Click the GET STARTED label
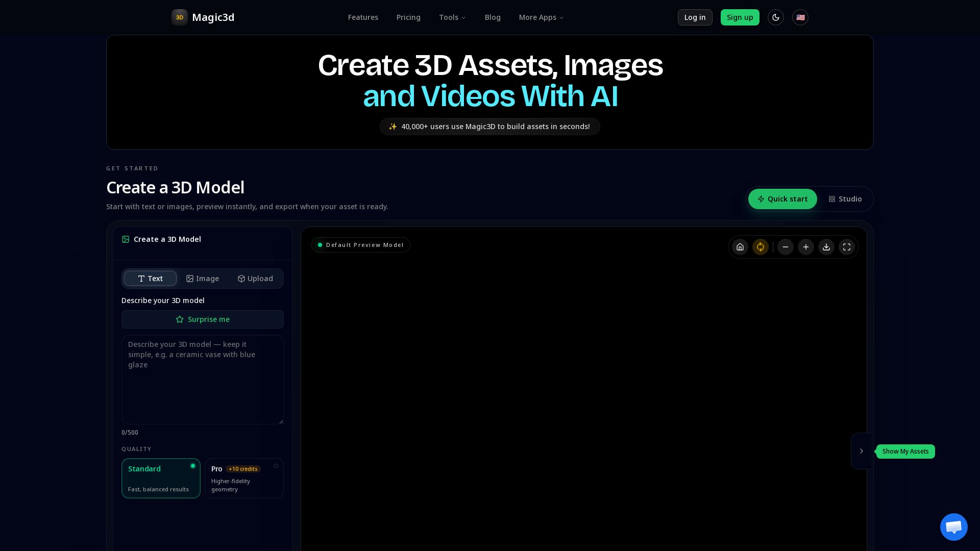The width and height of the screenshot is (980, 551). point(132,168)
